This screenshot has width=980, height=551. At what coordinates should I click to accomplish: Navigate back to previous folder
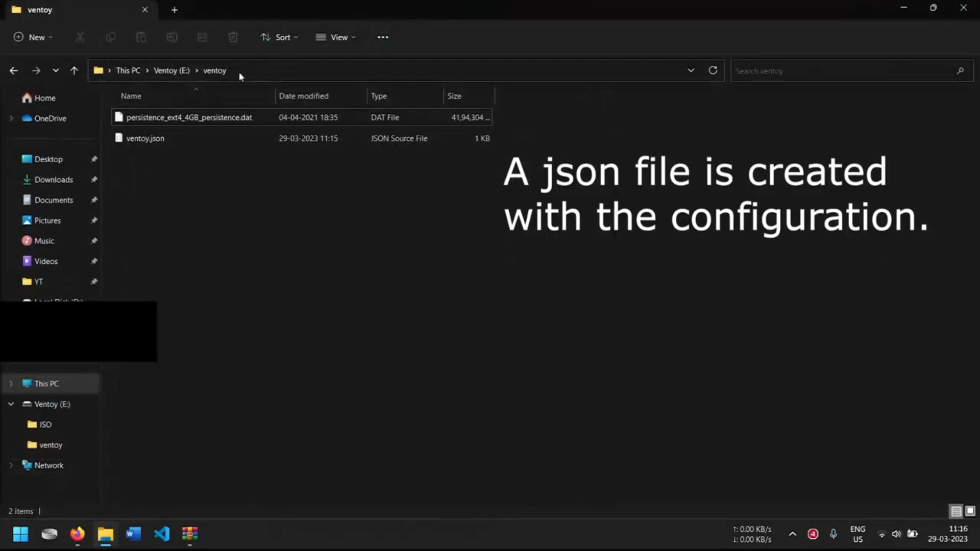pyautogui.click(x=14, y=70)
